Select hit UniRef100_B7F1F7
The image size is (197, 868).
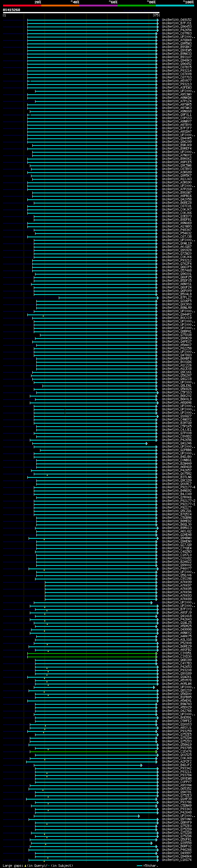[177, 128]
